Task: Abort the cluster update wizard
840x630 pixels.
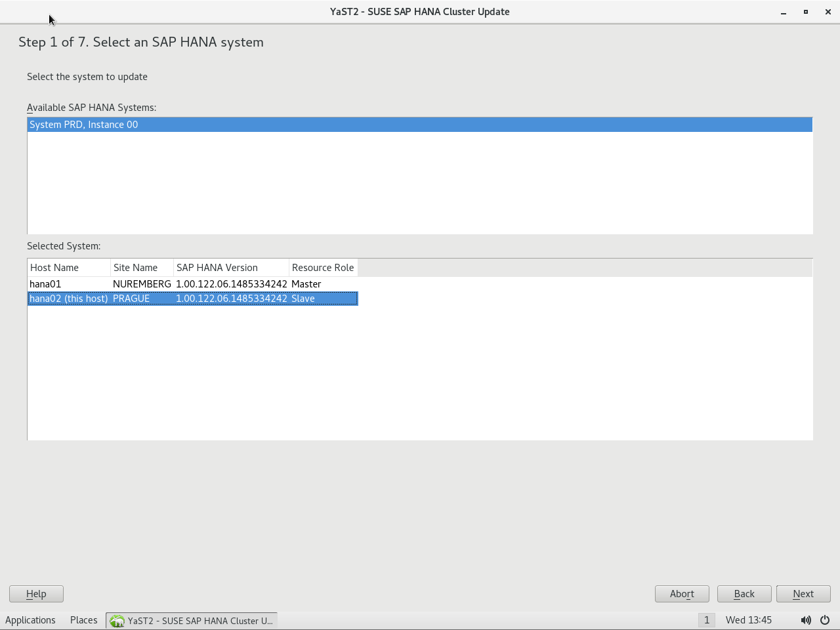Action: pos(682,594)
